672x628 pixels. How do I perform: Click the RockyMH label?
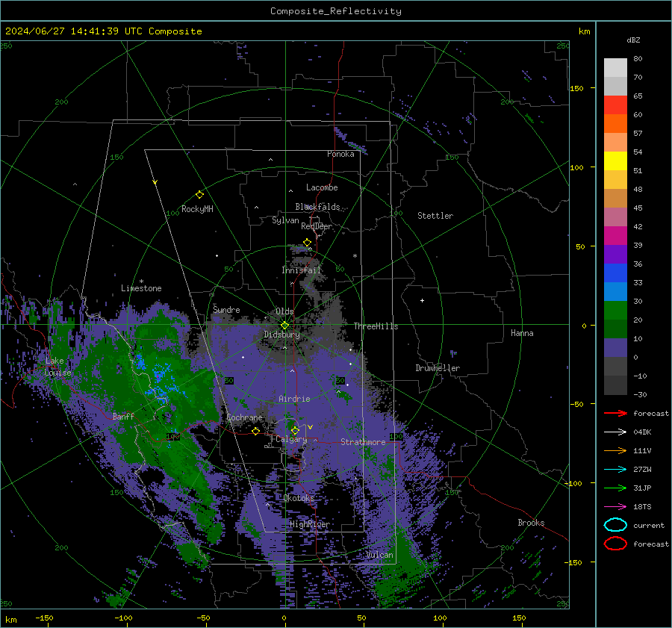tap(198, 209)
